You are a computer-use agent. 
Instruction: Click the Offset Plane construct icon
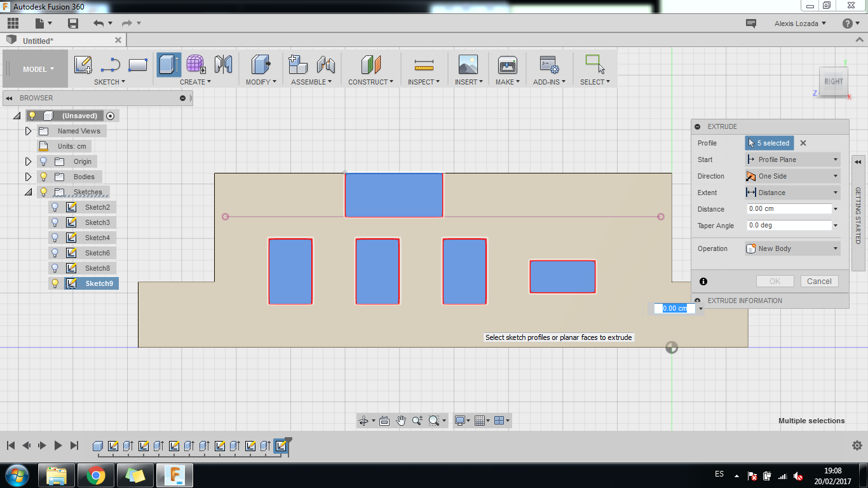pos(371,65)
